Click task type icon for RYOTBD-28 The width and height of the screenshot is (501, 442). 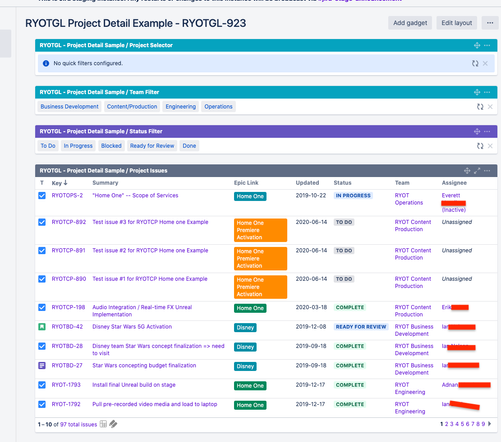pos(42,346)
